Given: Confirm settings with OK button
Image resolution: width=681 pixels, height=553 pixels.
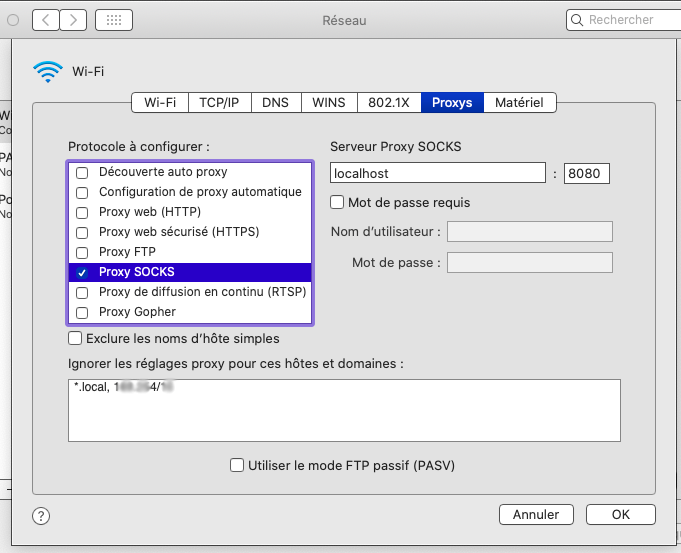Looking at the screenshot, I should [x=620, y=514].
